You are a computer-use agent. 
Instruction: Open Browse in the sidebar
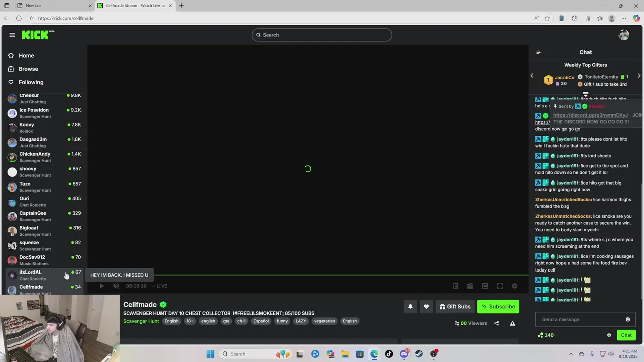pyautogui.click(x=28, y=69)
